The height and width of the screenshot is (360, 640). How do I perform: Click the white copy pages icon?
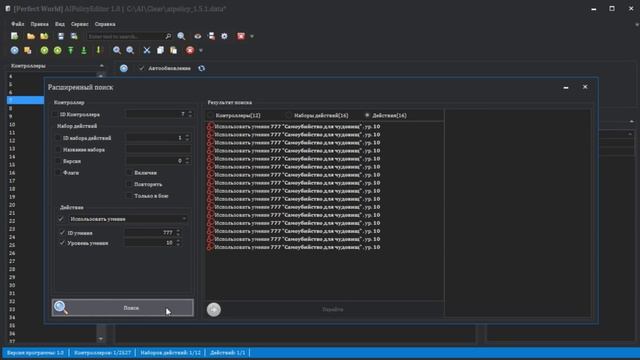[160, 50]
